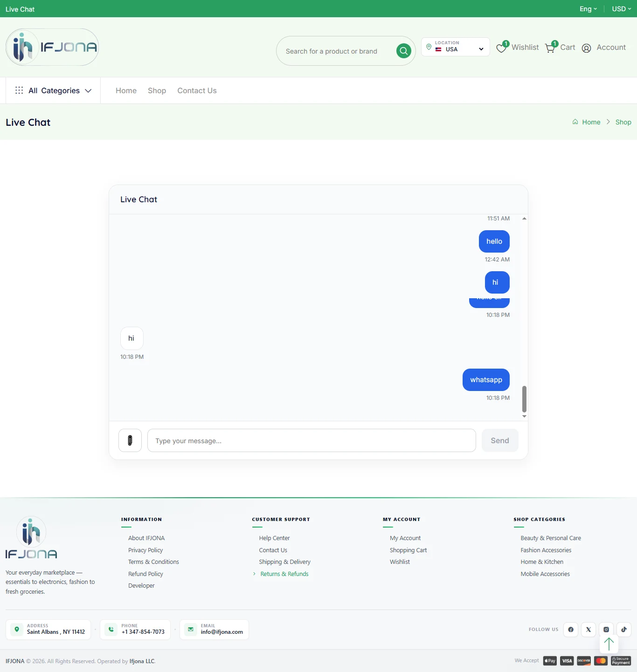
Task: Open the shopping Cart icon in header
Action: tap(551, 48)
